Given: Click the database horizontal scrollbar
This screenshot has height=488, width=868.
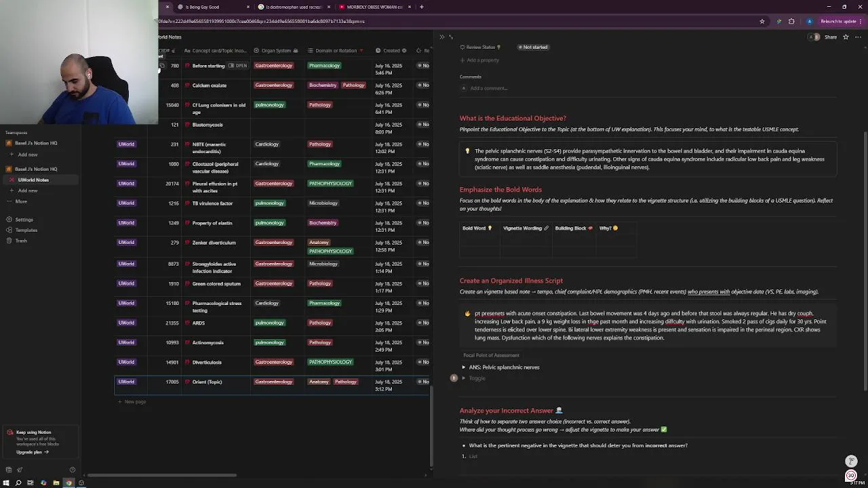Looking at the screenshot, I should click(161, 475).
